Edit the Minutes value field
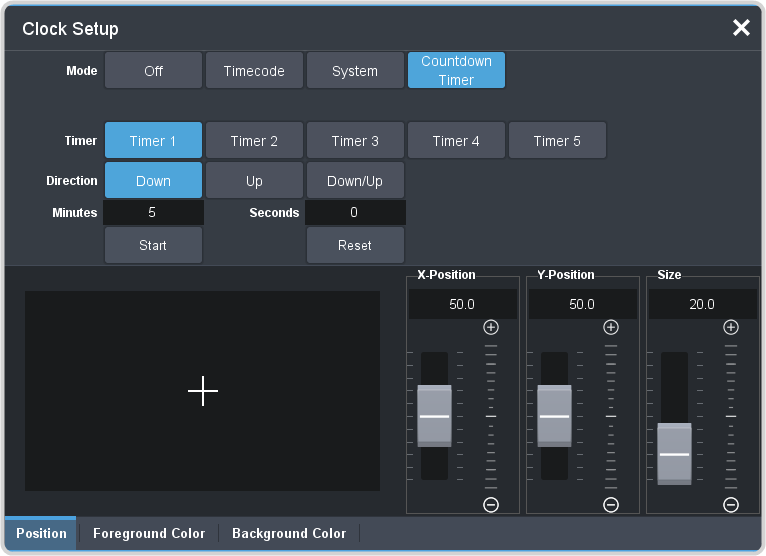766x556 pixels. pos(153,212)
